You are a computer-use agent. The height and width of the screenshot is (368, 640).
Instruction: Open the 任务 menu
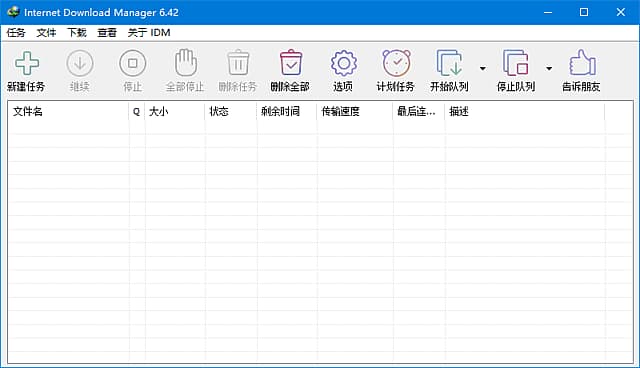click(16, 33)
